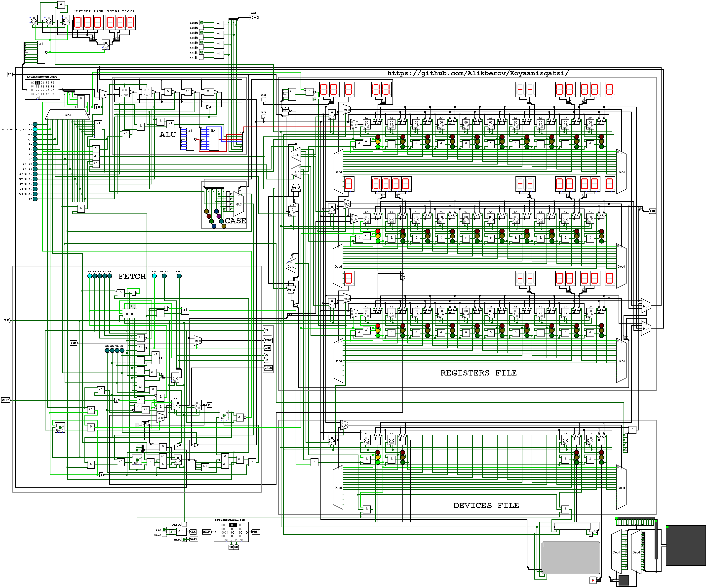
Task: Select the Decd decoder below the ROM
Action: click(67, 115)
